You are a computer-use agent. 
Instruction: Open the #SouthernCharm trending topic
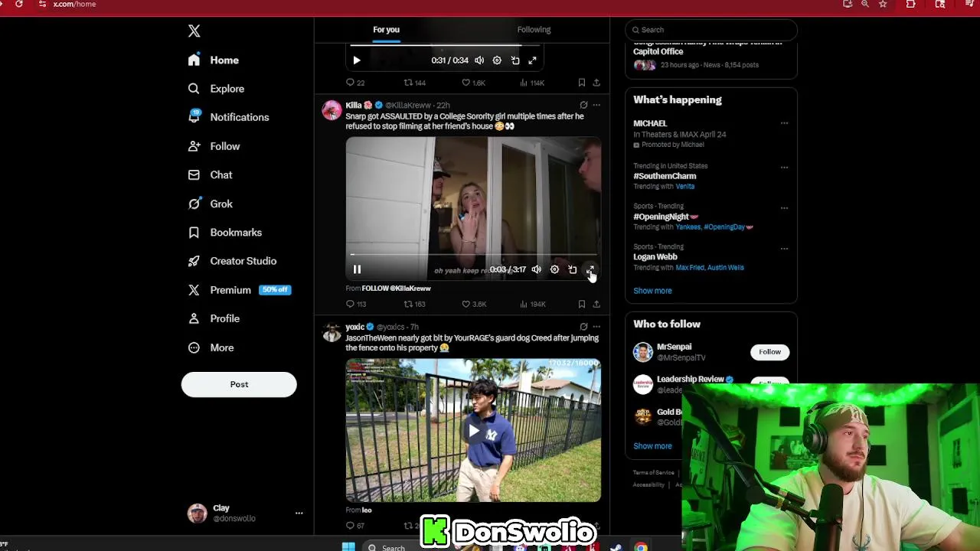[x=665, y=176]
